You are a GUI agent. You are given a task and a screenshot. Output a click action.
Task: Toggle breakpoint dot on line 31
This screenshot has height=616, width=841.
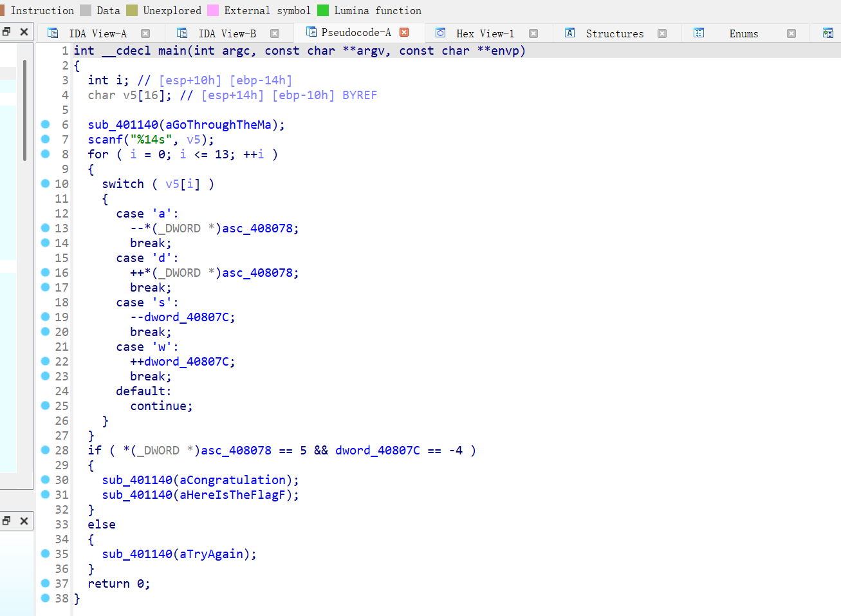[x=45, y=494]
